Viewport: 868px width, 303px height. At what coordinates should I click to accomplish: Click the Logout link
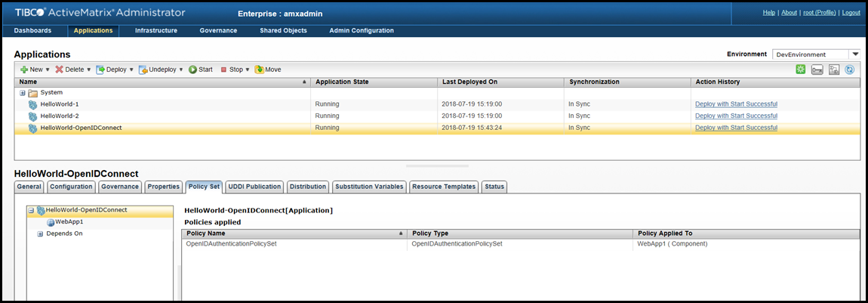click(851, 12)
